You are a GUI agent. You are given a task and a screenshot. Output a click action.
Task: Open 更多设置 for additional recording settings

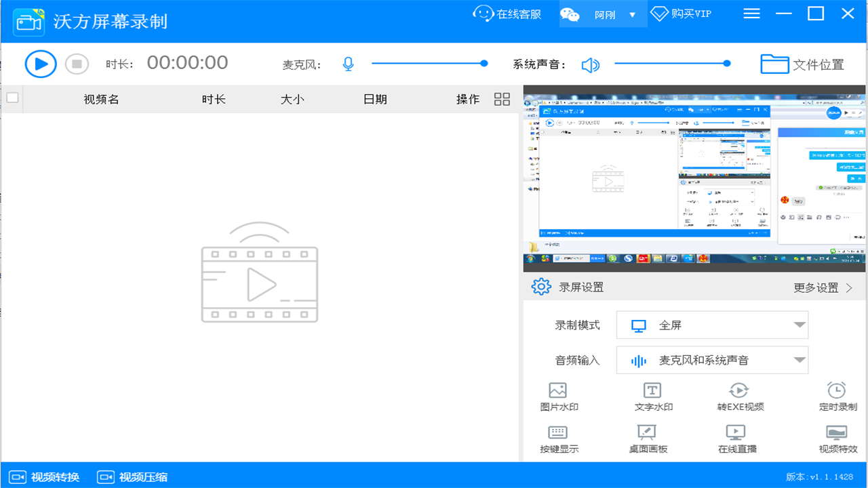tap(816, 287)
